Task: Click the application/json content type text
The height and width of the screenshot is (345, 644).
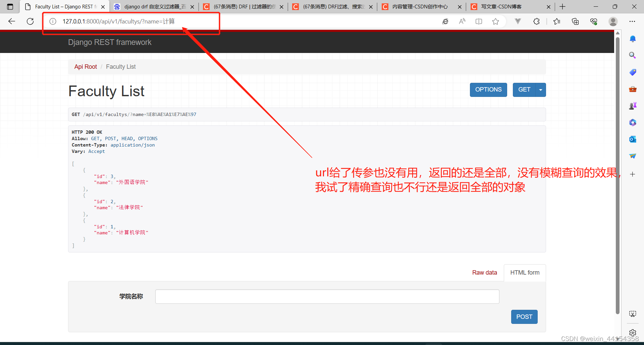Action: tap(132, 145)
